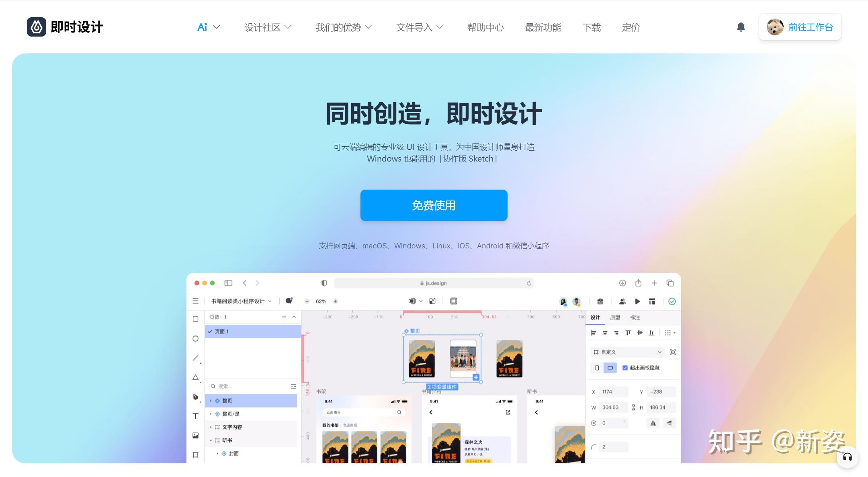The image size is (868, 477).
Task: Click the js.design address bar
Action: [434, 283]
